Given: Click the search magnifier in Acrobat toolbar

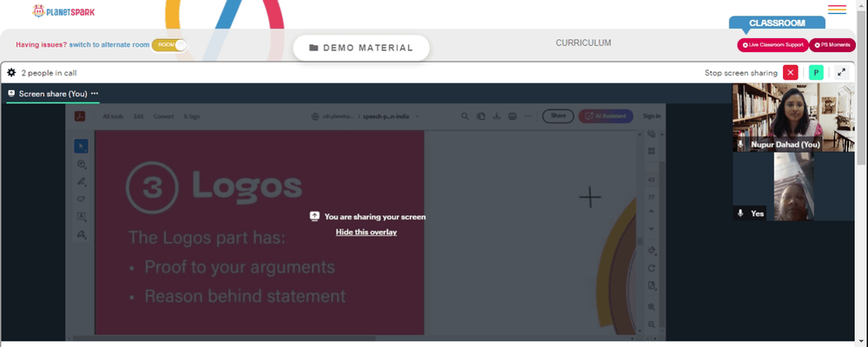Looking at the screenshot, I should click(465, 116).
